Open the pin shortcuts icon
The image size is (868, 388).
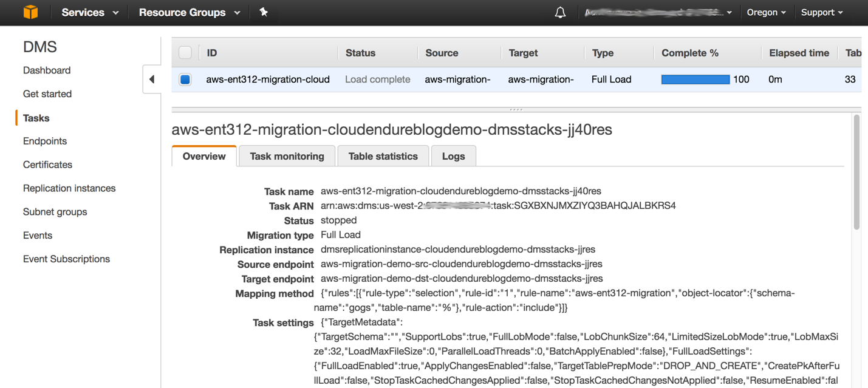(x=264, y=12)
